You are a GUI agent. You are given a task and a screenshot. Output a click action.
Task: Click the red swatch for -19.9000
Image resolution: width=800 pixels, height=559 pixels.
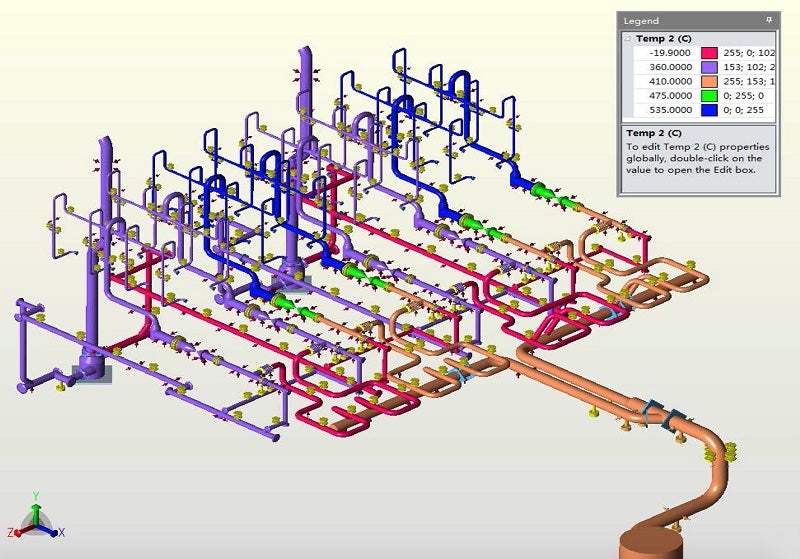point(711,53)
